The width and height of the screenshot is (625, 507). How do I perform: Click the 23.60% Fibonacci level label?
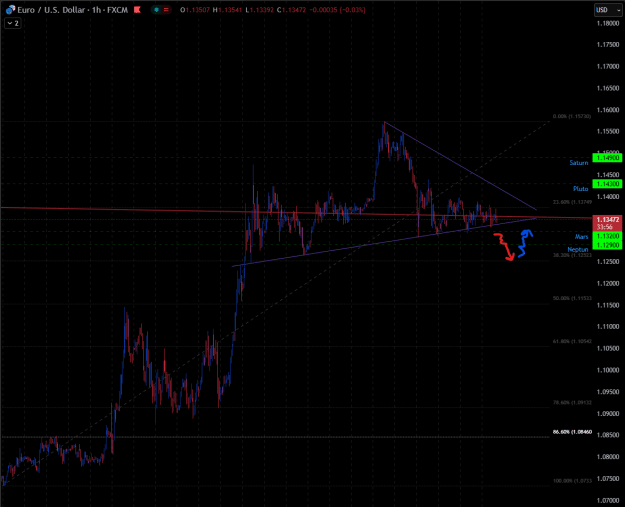(x=572, y=202)
